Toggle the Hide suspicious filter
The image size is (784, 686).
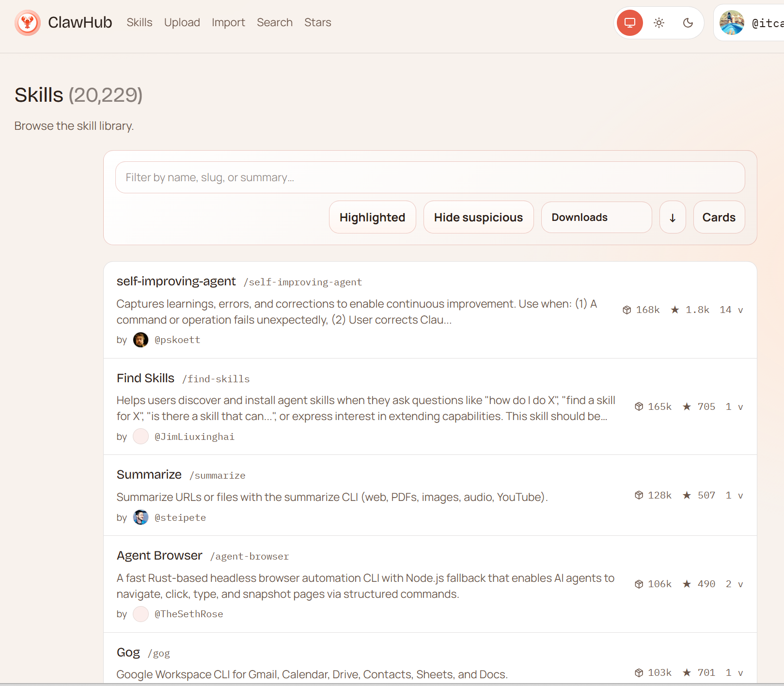click(x=478, y=218)
